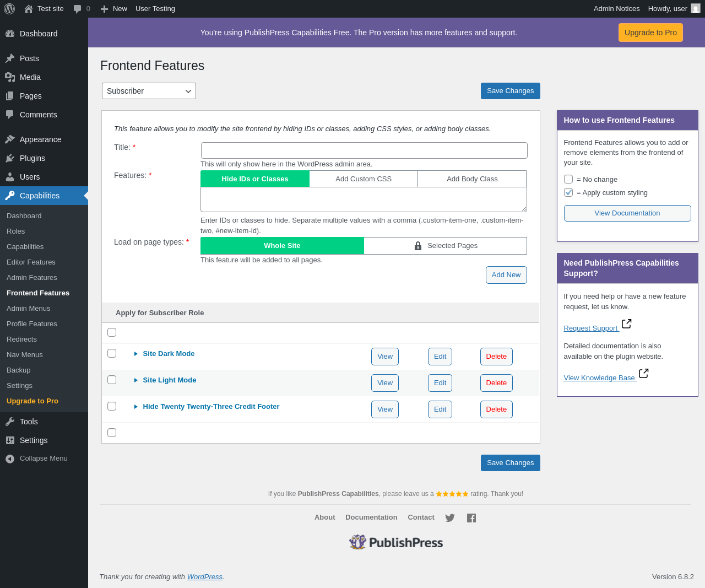The image size is (705, 588).
Task: Click the bottom Save Changes button
Action: point(511,463)
